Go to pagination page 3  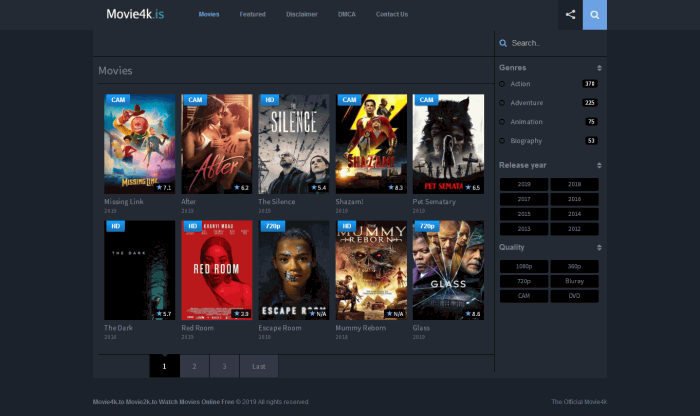[x=224, y=366]
